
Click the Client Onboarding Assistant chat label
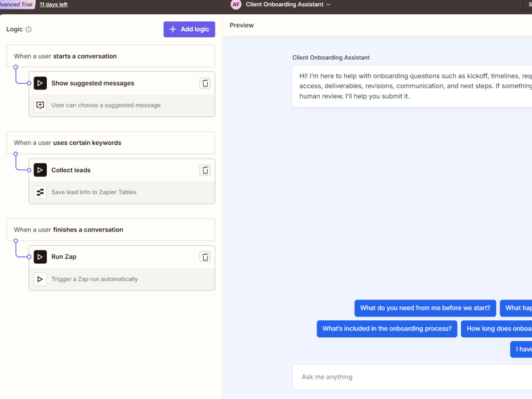pyautogui.click(x=331, y=57)
